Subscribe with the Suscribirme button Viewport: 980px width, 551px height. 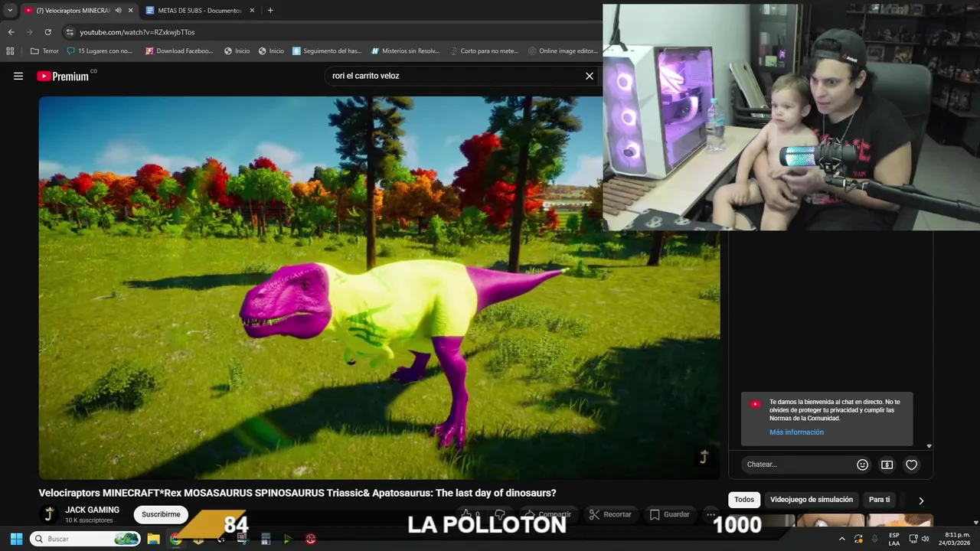pyautogui.click(x=161, y=514)
